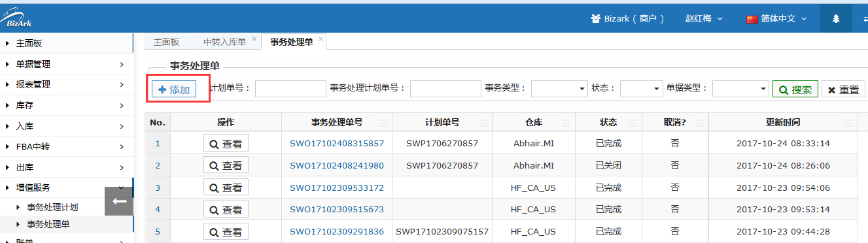
Task: Click the Bizark merchant group icon
Action: pyautogui.click(x=595, y=18)
